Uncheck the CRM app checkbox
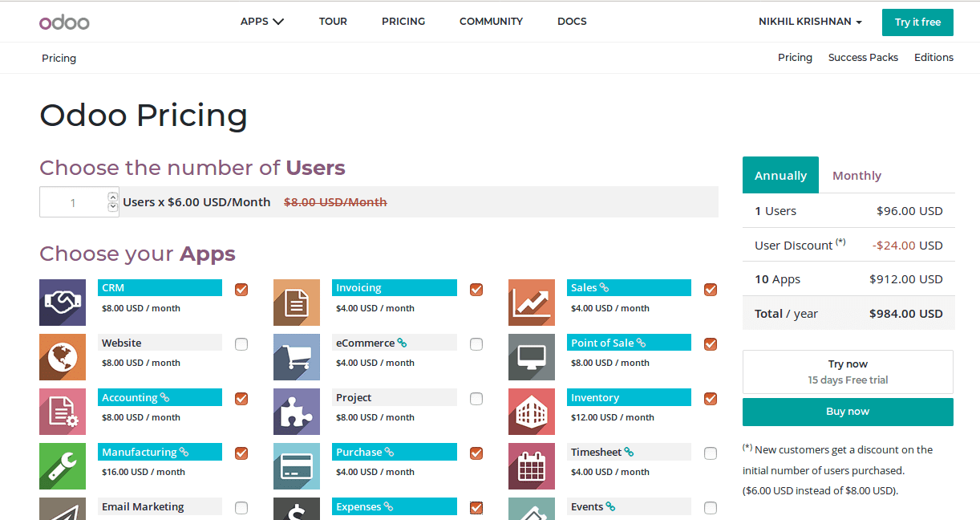This screenshot has height=520, width=980. click(241, 290)
